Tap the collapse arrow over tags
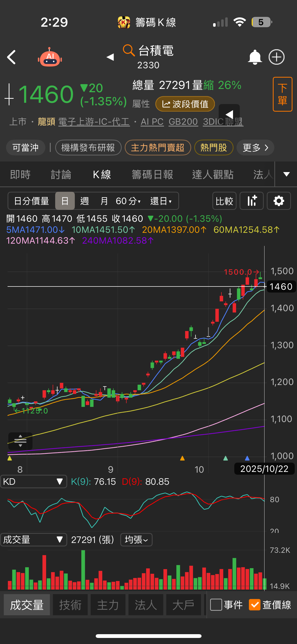 [x=229, y=114]
